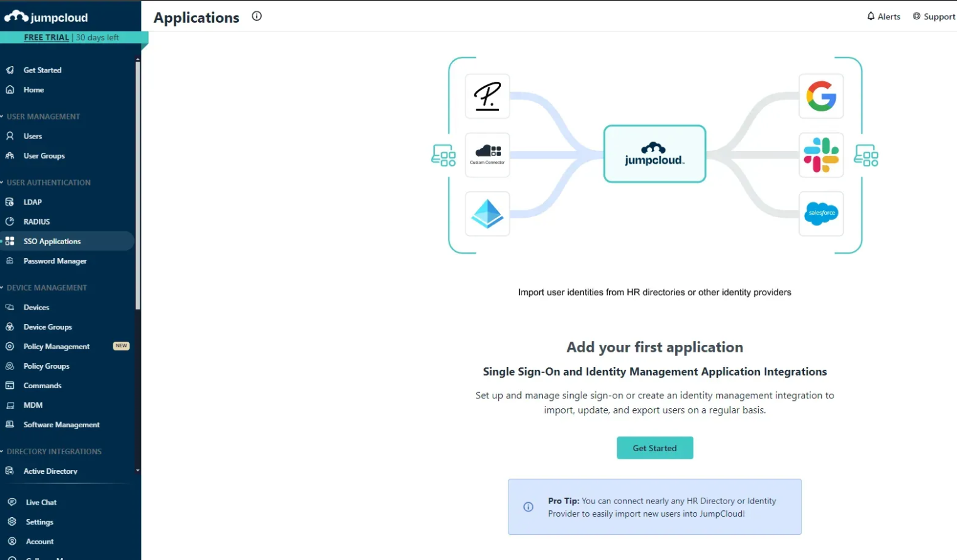Click the blue pyramid Azure AD tile
Screen dimensions: 957x560
(488, 214)
